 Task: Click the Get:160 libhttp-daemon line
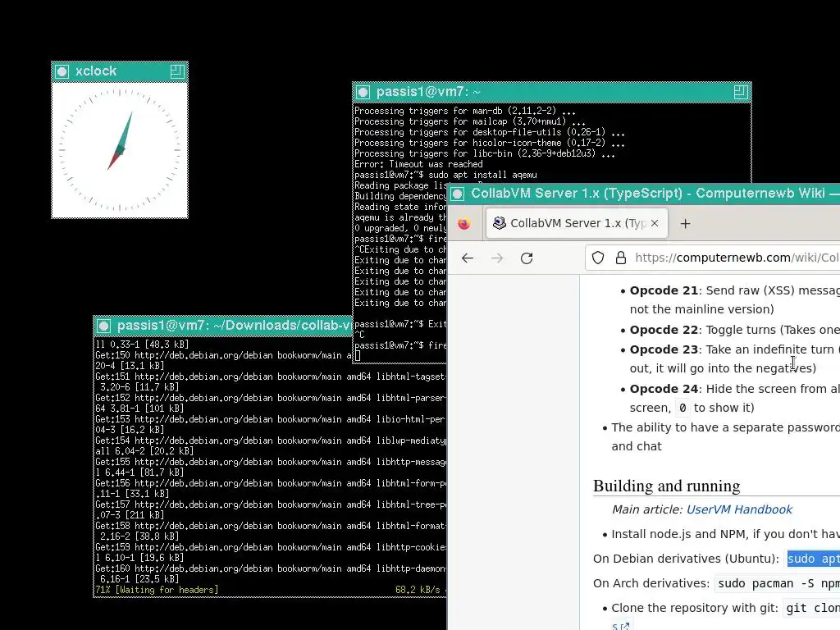[271, 573]
